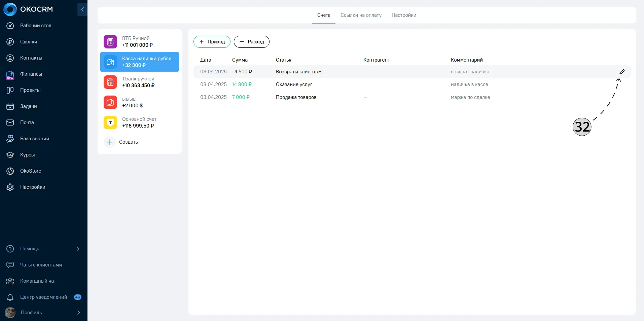Click the 46 notifications badge

pyautogui.click(x=78, y=297)
